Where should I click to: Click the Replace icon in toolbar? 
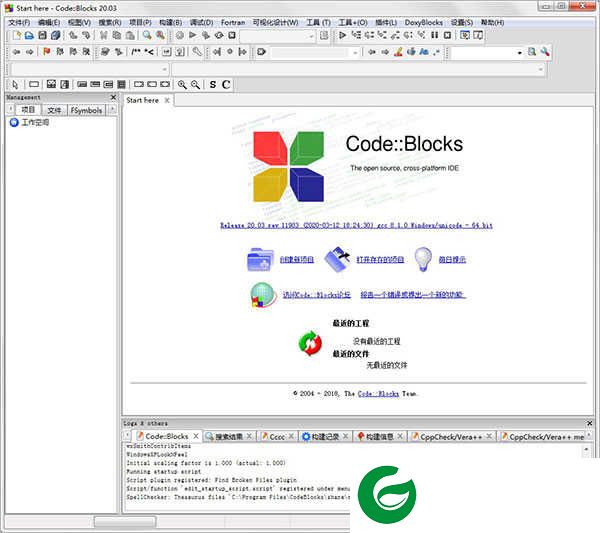point(160,36)
